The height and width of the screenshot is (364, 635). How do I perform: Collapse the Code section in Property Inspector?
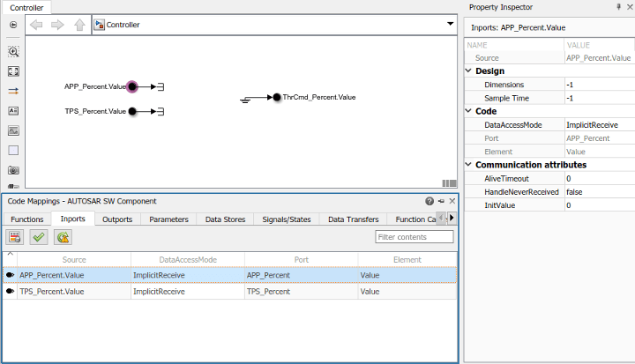pyautogui.click(x=468, y=110)
